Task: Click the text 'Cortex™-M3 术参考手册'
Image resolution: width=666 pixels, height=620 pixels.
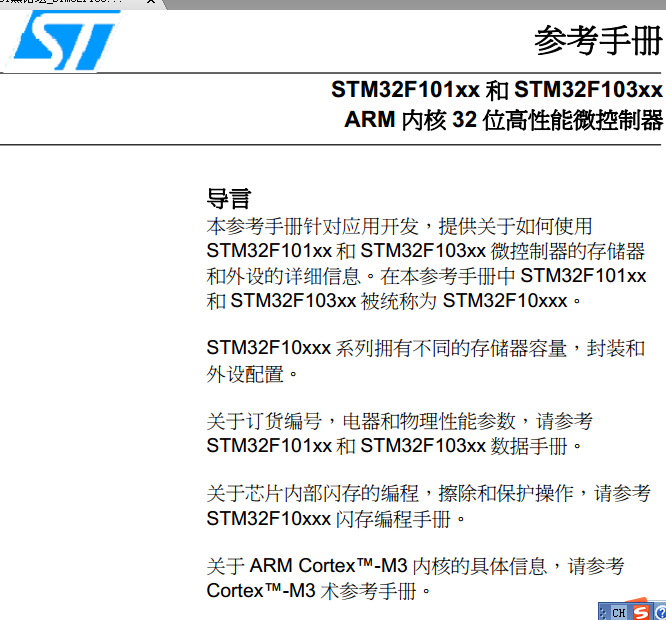Action: point(319,591)
